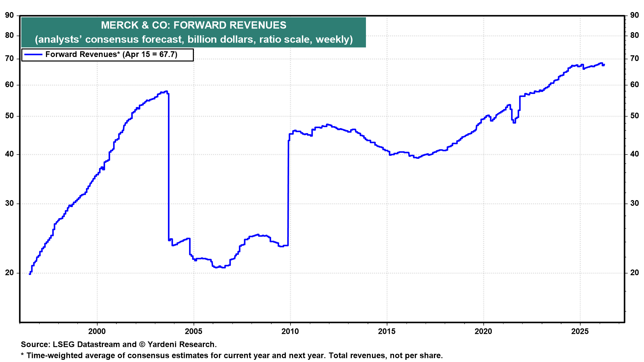Click the 2010 label on the x-axis
644x362 pixels.
point(290,331)
